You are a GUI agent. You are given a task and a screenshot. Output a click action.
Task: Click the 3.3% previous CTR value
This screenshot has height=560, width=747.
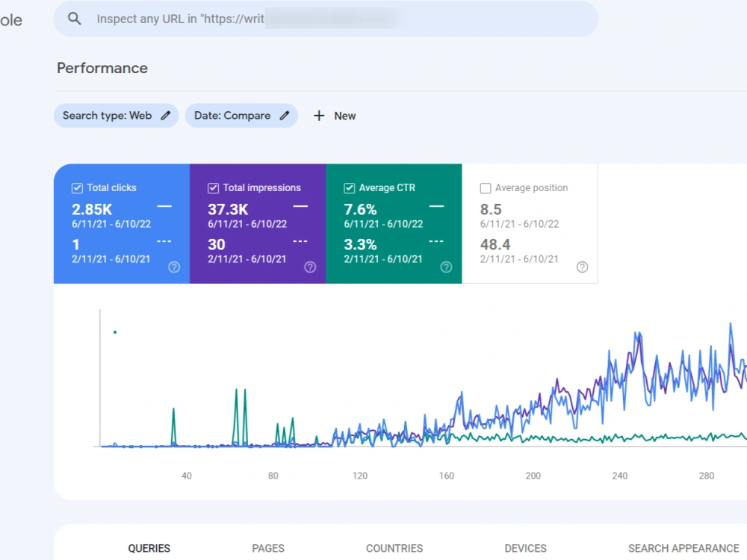tap(361, 245)
